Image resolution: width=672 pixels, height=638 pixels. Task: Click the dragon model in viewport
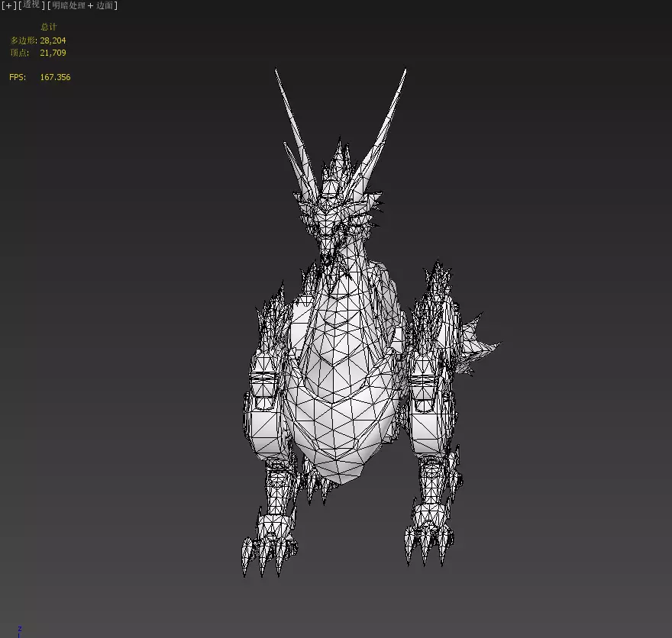343,364
